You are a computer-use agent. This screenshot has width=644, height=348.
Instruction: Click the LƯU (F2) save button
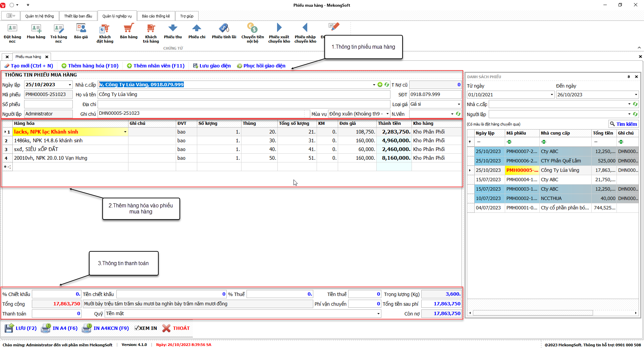coord(21,328)
